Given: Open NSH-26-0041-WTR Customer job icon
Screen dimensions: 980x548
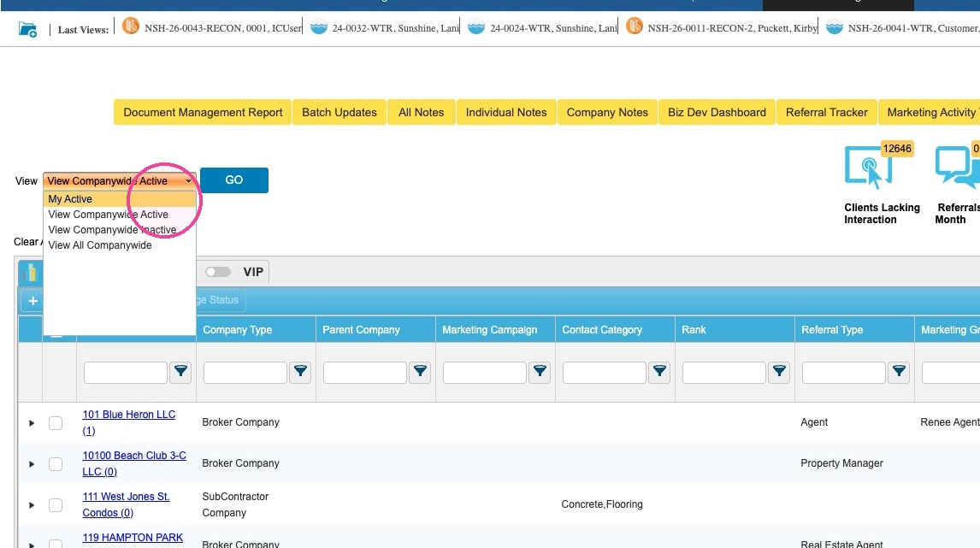Looking at the screenshot, I should tap(835, 28).
